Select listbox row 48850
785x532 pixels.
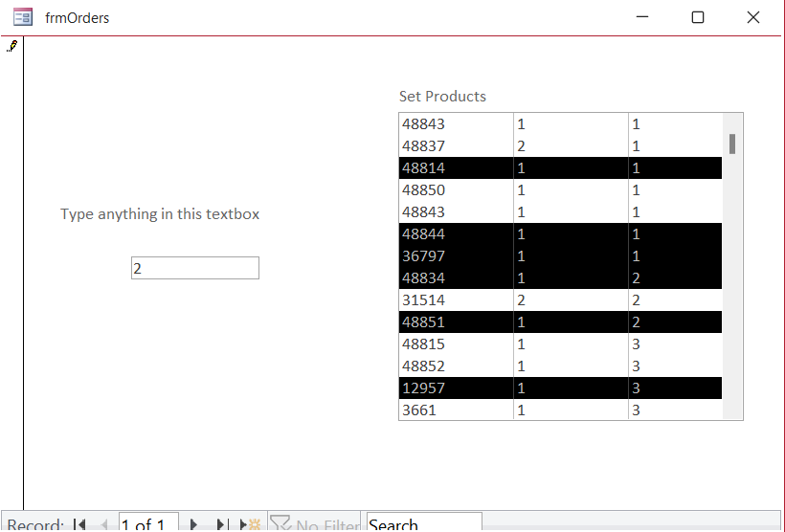pyautogui.click(x=560, y=190)
